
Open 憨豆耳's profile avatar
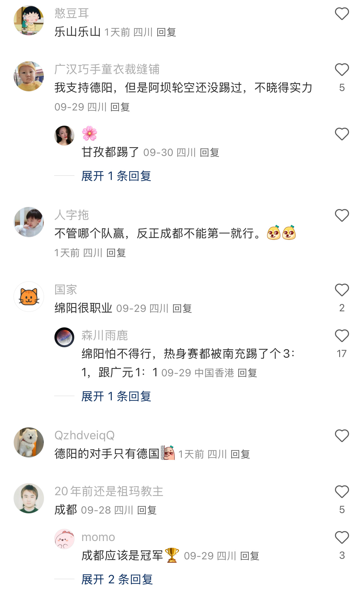coord(29,20)
